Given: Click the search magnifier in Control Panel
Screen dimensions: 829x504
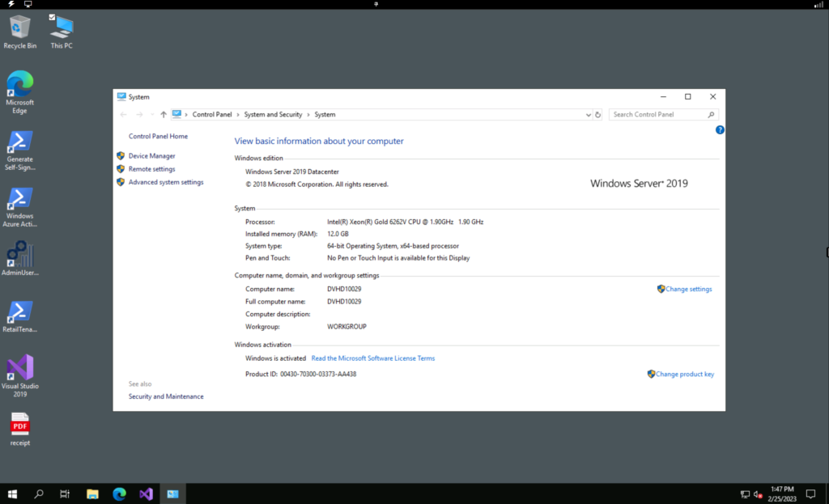Looking at the screenshot, I should (711, 115).
